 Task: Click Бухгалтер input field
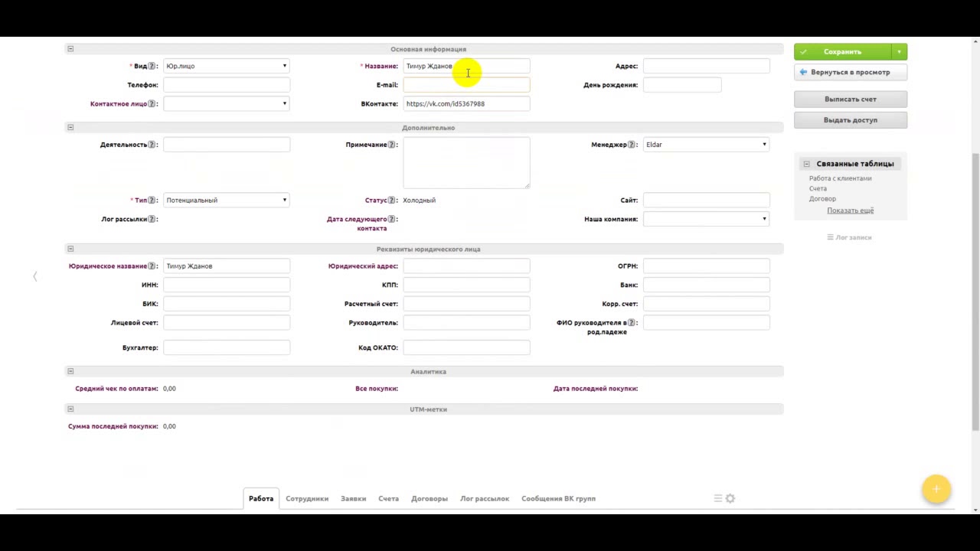227,347
